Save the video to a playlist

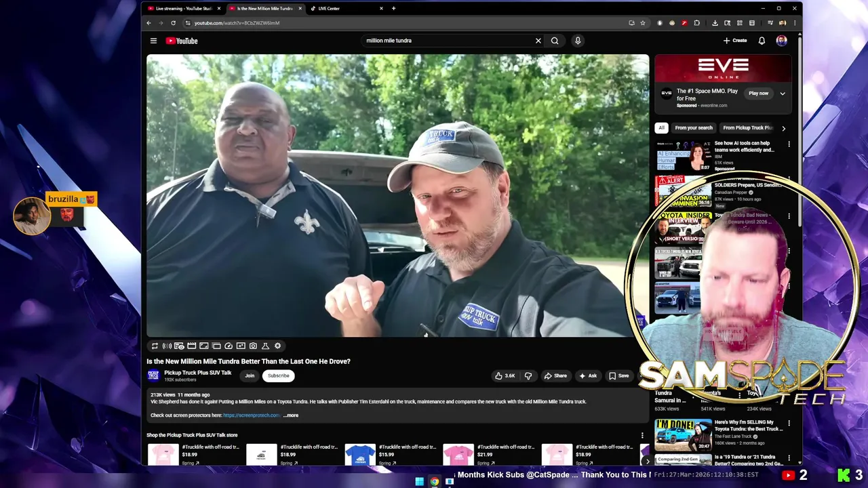(x=618, y=375)
